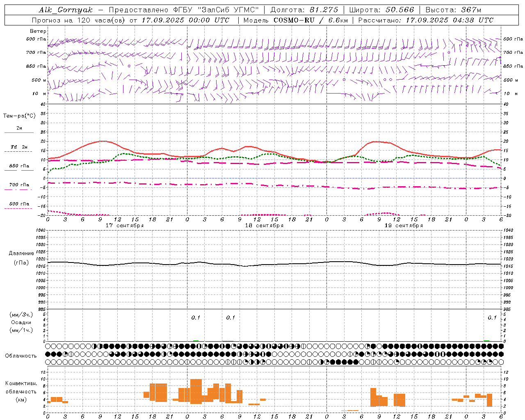The width and height of the screenshot is (525, 420).
Task: Click the tallest orange convective cloud bar
Action: [196, 391]
